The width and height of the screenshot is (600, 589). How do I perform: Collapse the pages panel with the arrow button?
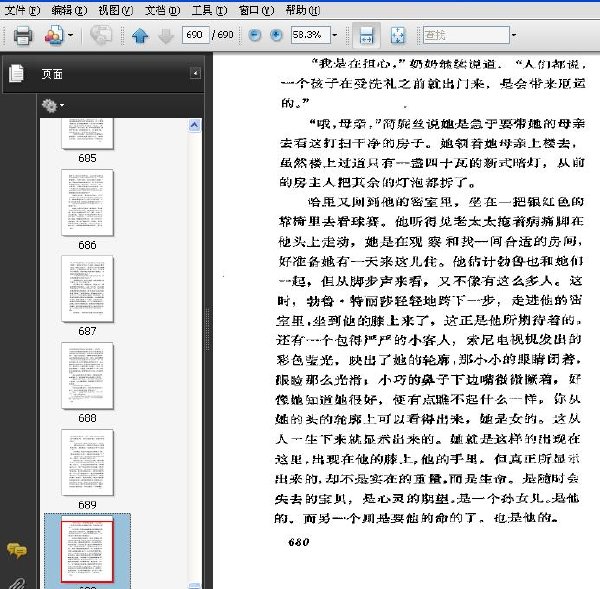195,73
